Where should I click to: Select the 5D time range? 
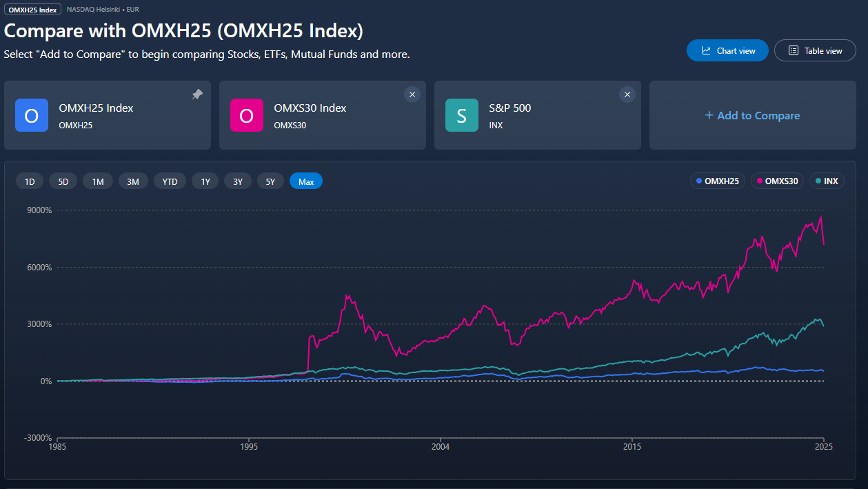(x=63, y=181)
